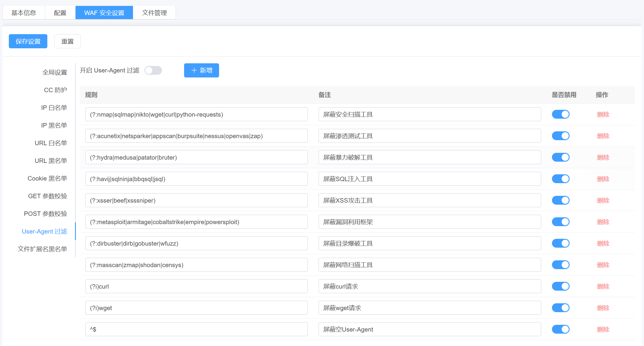The image size is (644, 346).
Task: Toggle disable switch for 屏蔽curl请求 rule
Action: [x=560, y=286]
